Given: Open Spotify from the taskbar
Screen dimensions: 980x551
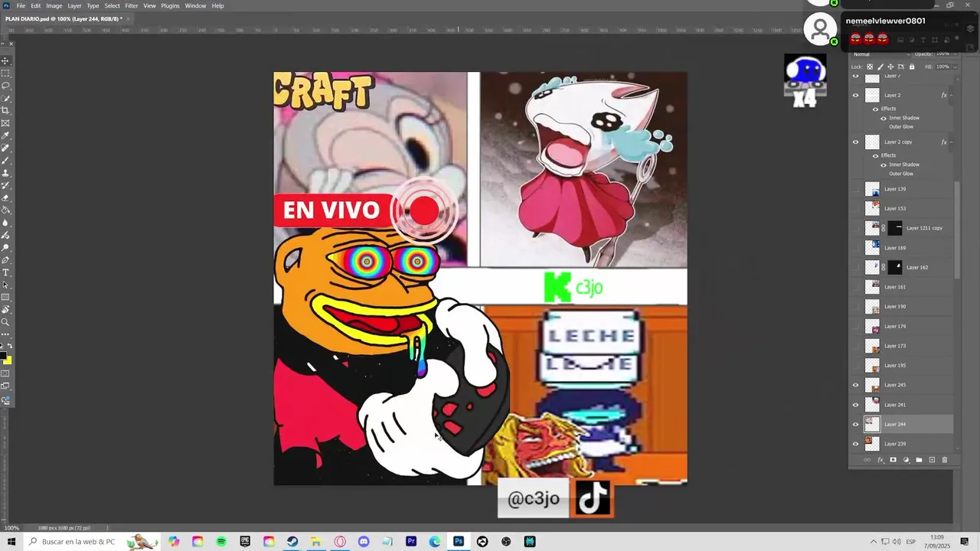Looking at the screenshot, I should pos(221,542).
